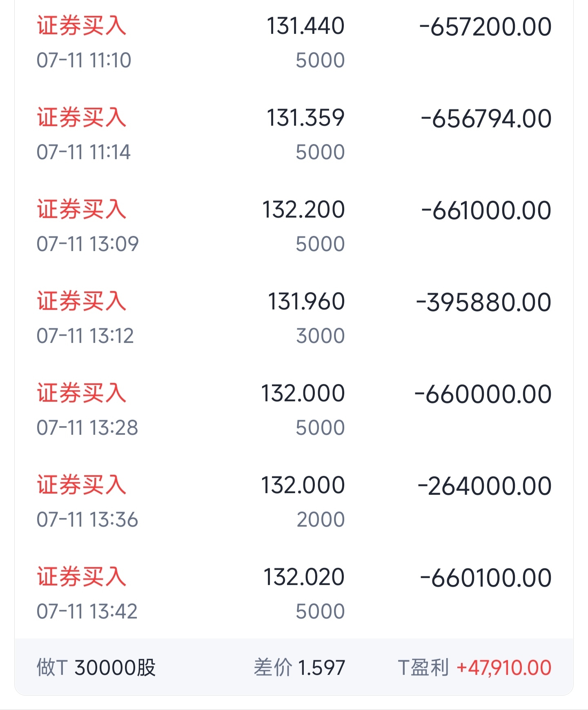588x710 pixels.
Task: Open the 07-11 13:42 证券买入 entry
Action: coord(294,594)
